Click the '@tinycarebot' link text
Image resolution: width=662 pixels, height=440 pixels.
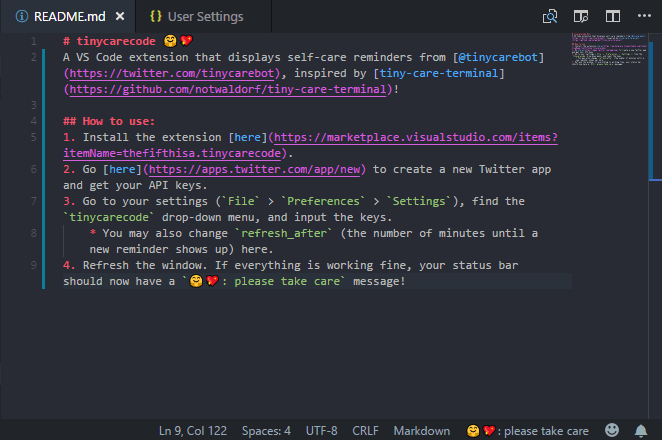[498, 57]
